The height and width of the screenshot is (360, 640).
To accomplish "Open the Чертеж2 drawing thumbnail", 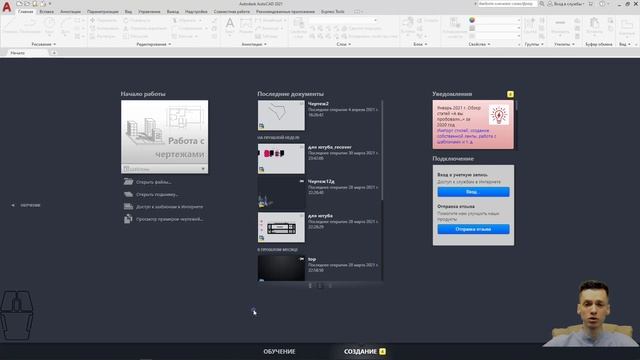I will click(281, 116).
